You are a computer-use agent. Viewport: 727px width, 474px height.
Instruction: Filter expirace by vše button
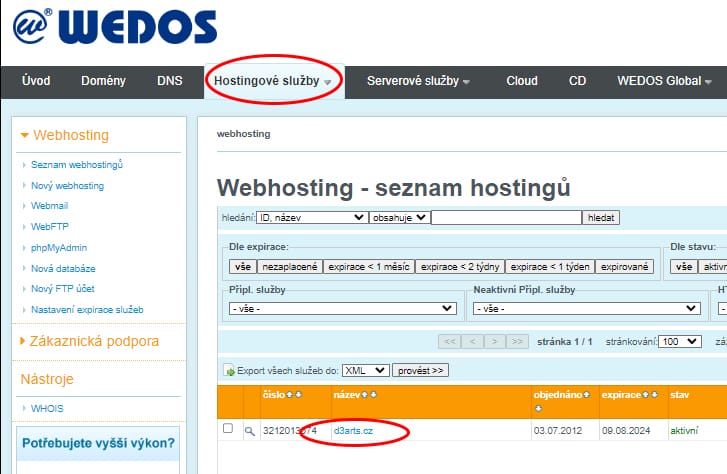(242, 267)
